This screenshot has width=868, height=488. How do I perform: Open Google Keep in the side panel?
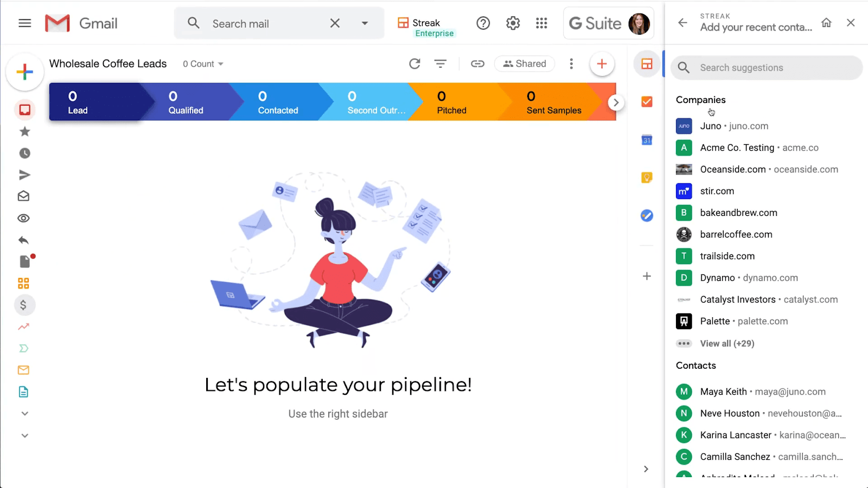(646, 177)
